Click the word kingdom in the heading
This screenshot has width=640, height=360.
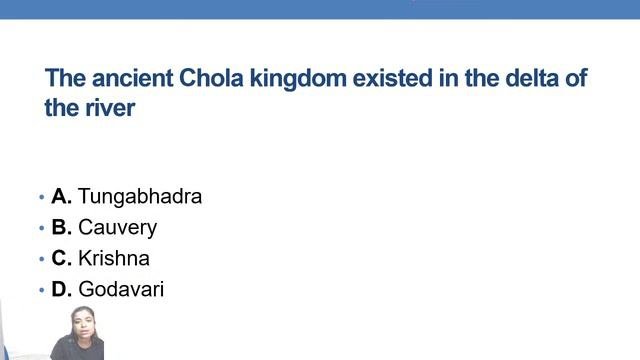point(298,79)
